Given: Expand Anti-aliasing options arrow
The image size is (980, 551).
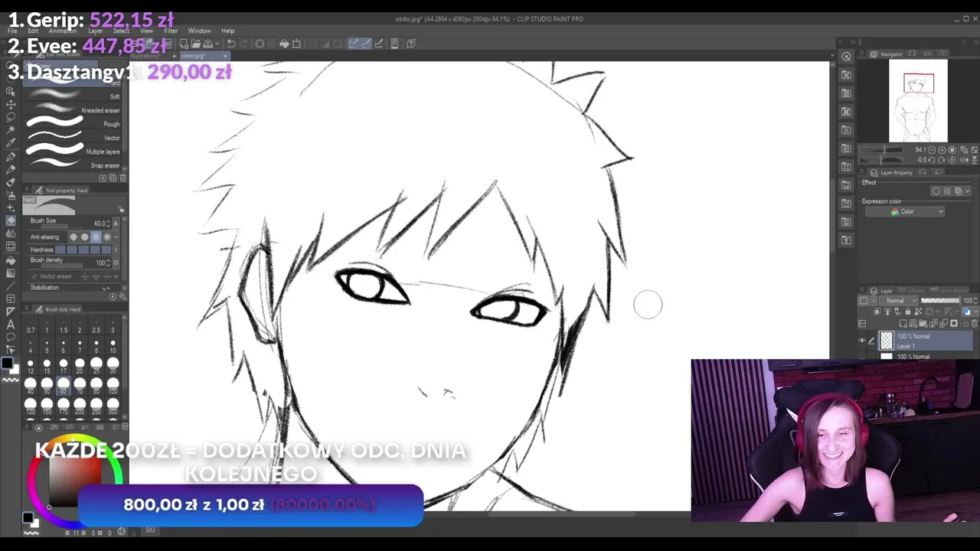Looking at the screenshot, I should click(117, 236).
